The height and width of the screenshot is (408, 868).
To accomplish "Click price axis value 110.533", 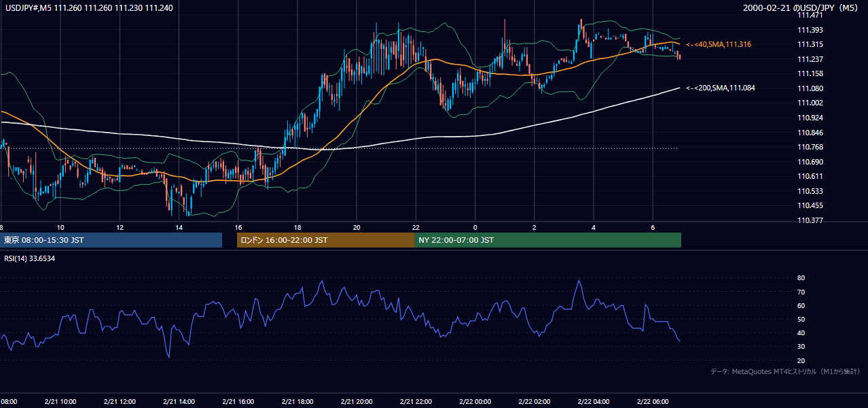I will [x=810, y=191].
